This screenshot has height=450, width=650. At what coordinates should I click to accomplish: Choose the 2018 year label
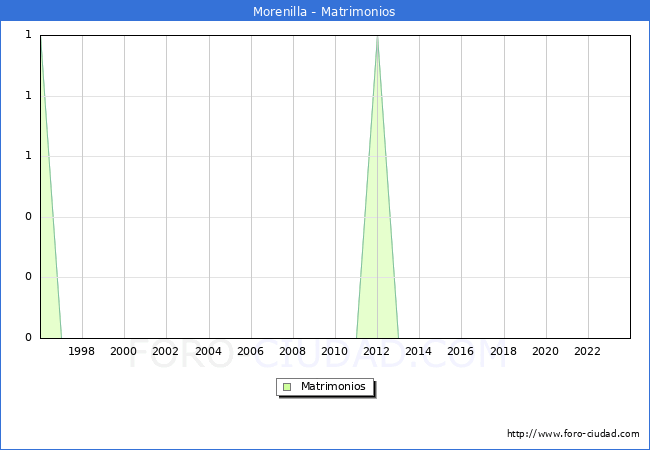[x=503, y=351]
